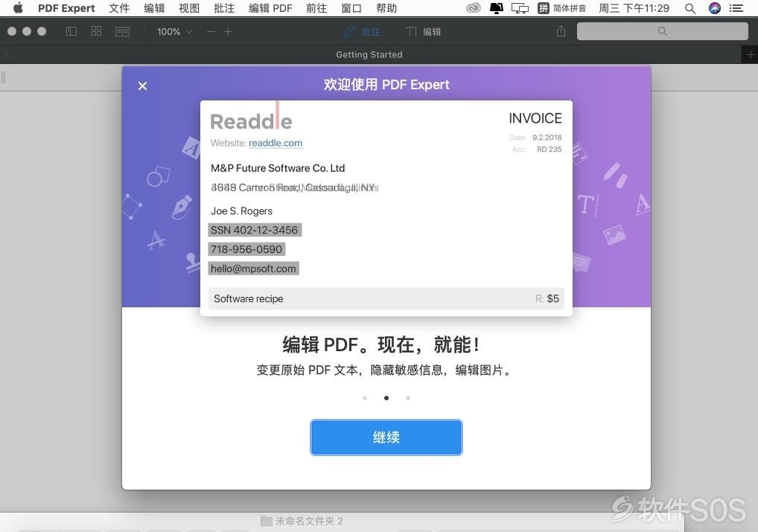Open the 编辑 menu in menu bar
The height and width of the screenshot is (532, 758).
[x=154, y=8]
